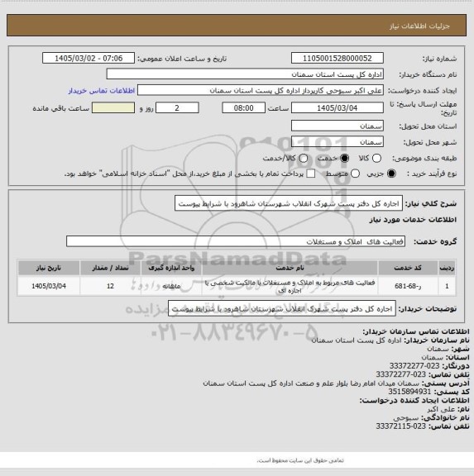Click the نام دستگاه خریدار field
This screenshot has width=474, height=476.
click(x=245, y=74)
